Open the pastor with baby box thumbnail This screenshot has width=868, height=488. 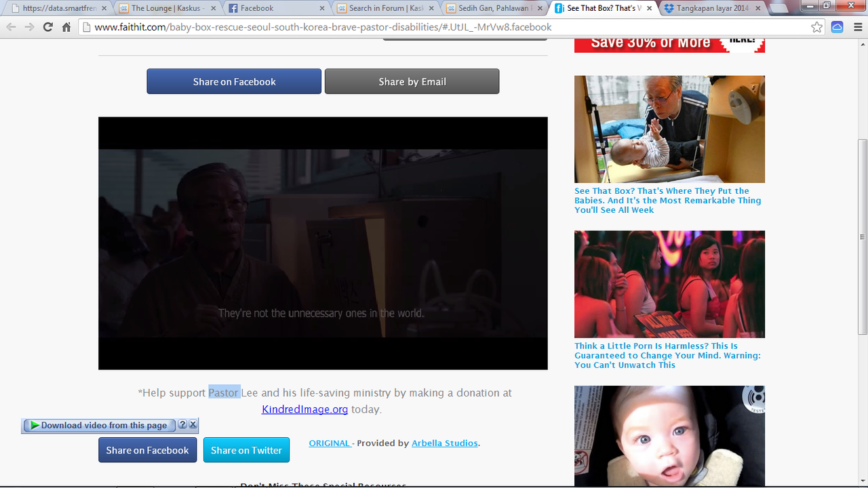point(669,129)
